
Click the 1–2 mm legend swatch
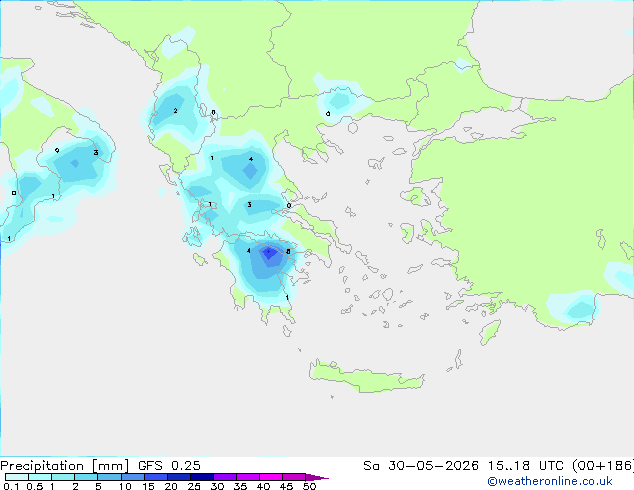[x=63, y=477]
